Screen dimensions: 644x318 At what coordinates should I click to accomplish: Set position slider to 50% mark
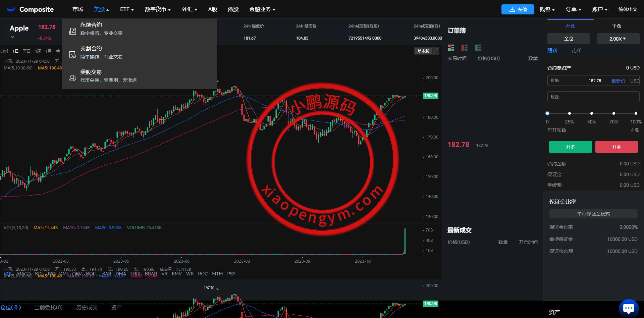pyautogui.click(x=591, y=113)
